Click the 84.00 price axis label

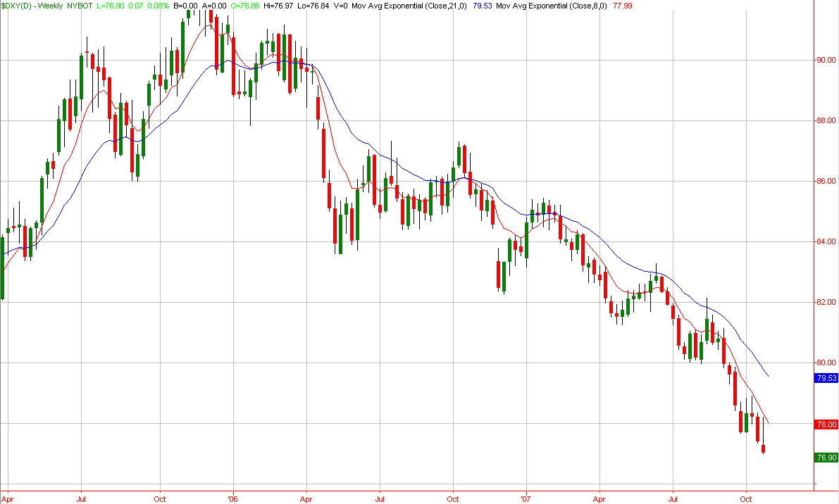point(826,241)
